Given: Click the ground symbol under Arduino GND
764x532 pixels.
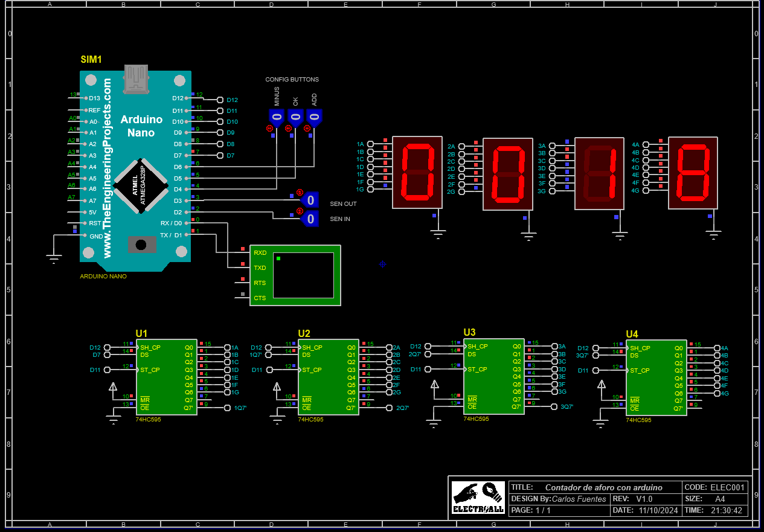Looking at the screenshot, I should pos(54,260).
